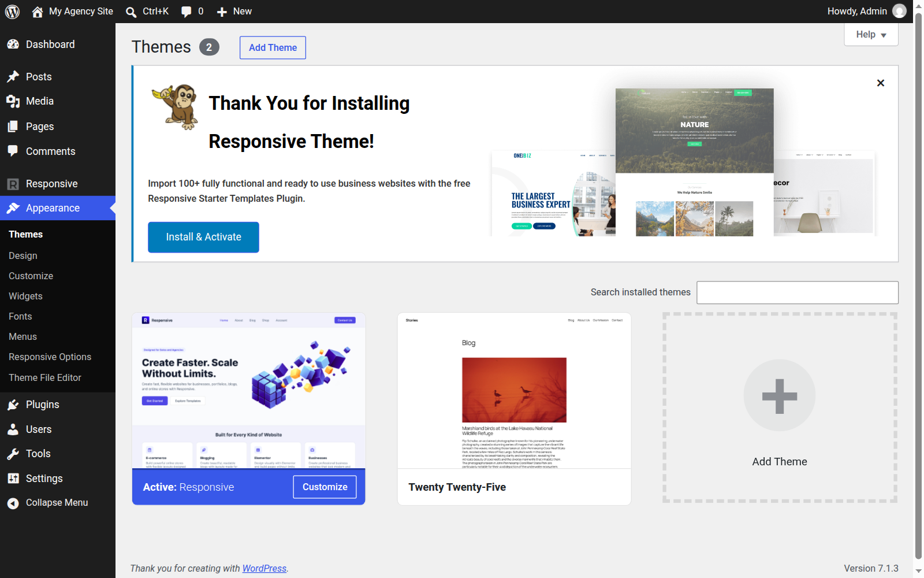Click the Media icon in sidebar
924x578 pixels.
pos(13,101)
